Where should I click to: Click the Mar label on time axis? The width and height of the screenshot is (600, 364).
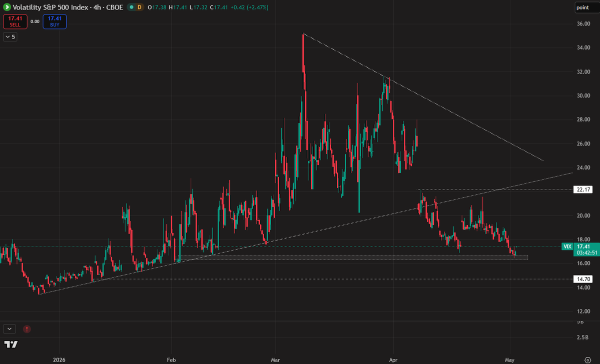point(275,360)
